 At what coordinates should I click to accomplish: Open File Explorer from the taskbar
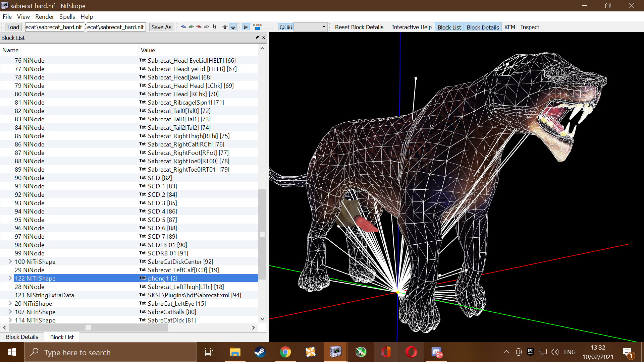pyautogui.click(x=235, y=352)
